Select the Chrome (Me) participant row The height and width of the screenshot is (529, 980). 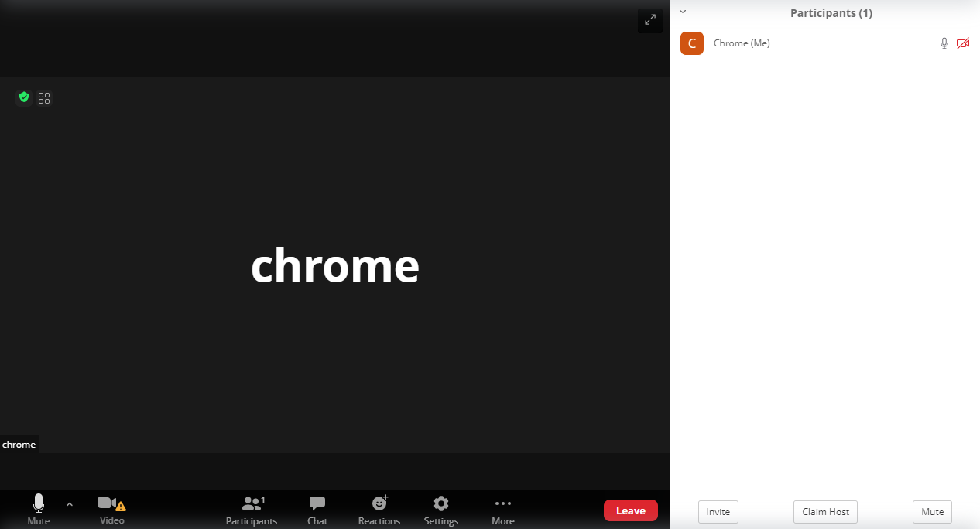[825, 43]
